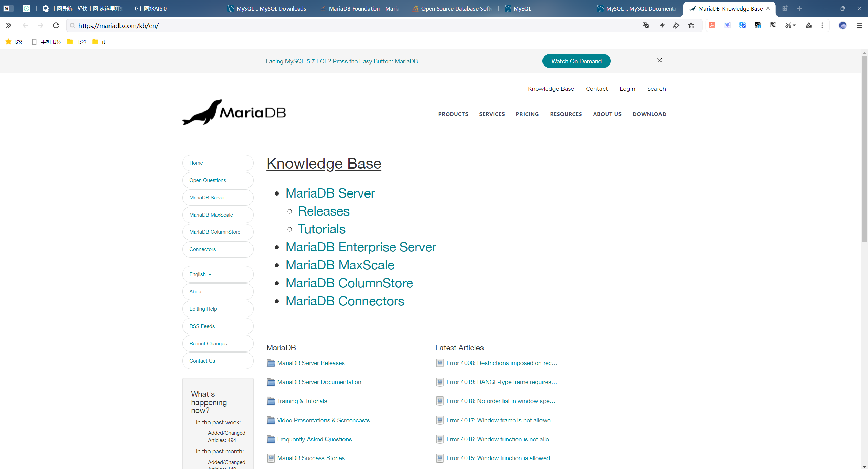The image size is (868, 469).
Task: Click the RSS Feeds sidebar button
Action: 218,326
